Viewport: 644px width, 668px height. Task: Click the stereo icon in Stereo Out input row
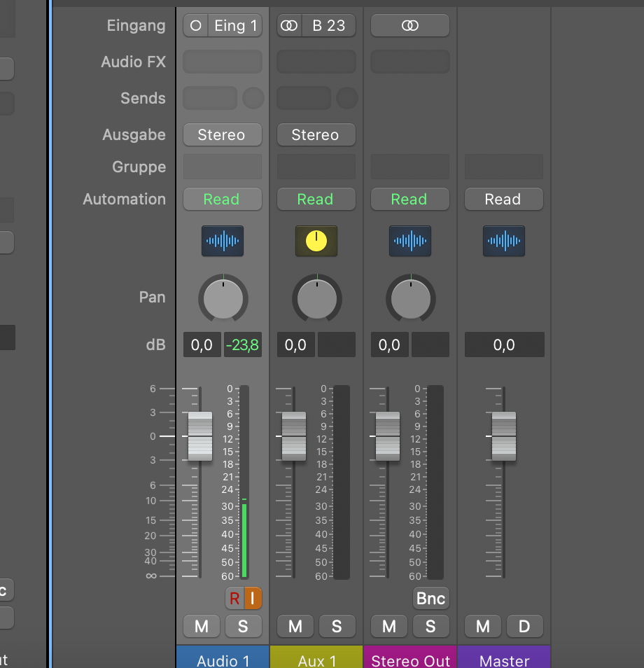409,25
